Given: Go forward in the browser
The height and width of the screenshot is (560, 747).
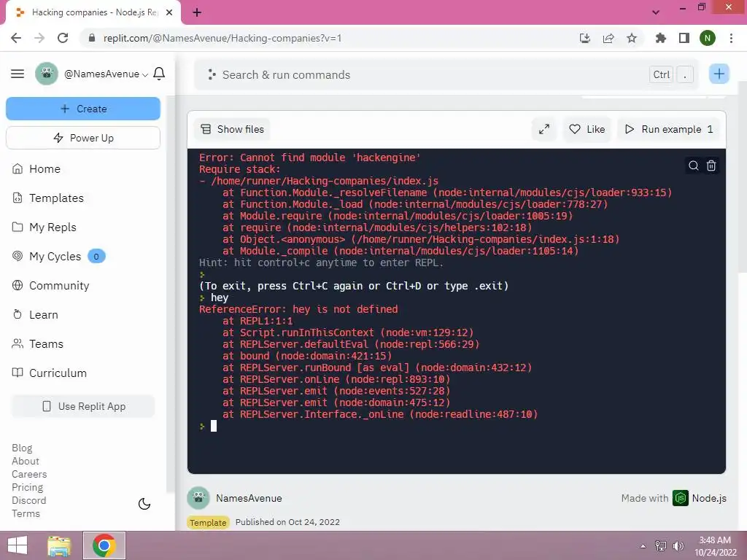Looking at the screenshot, I should (x=39, y=38).
